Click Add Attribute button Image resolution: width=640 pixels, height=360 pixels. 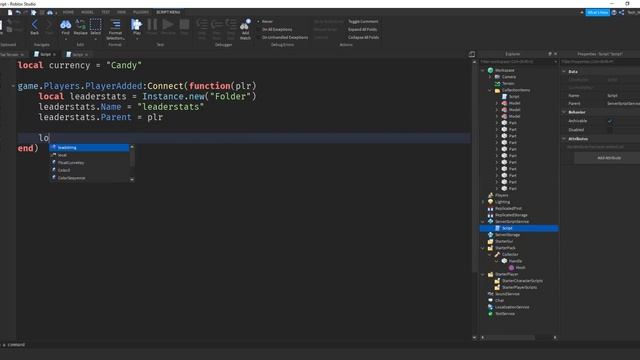tap(609, 158)
